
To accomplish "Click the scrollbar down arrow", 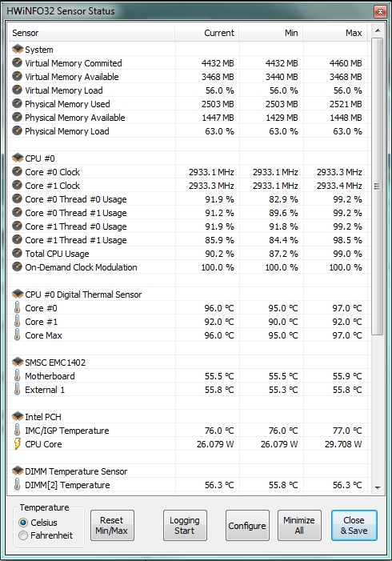I will tap(378, 487).
